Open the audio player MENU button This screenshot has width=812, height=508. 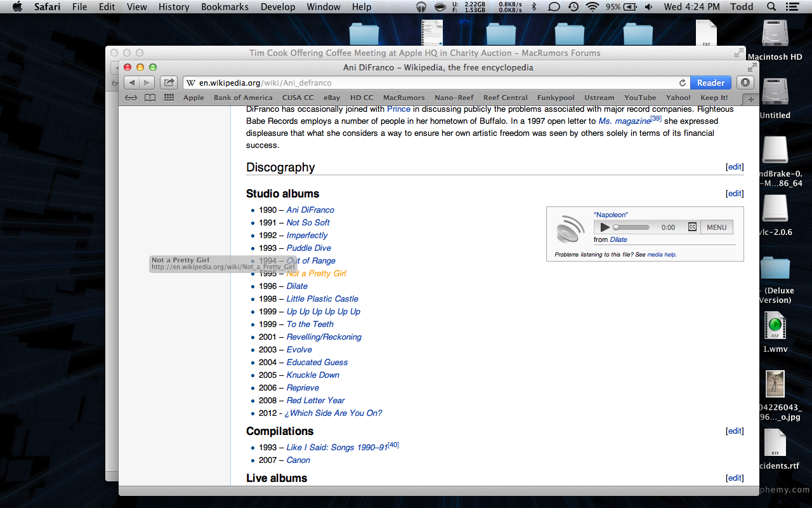click(x=717, y=227)
